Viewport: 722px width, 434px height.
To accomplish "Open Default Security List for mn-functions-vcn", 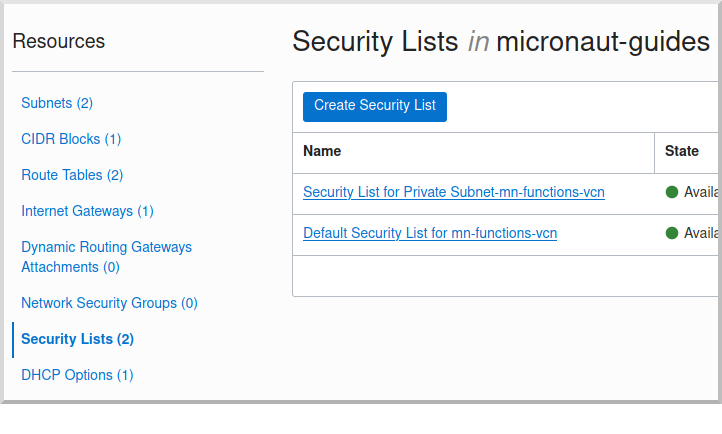I will point(430,233).
